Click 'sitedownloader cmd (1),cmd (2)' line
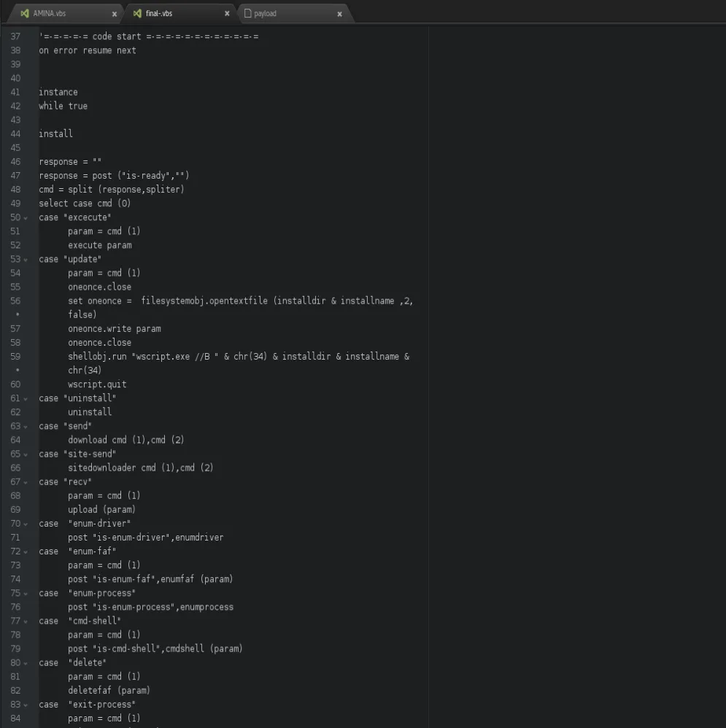This screenshot has width=726, height=728. click(140, 468)
